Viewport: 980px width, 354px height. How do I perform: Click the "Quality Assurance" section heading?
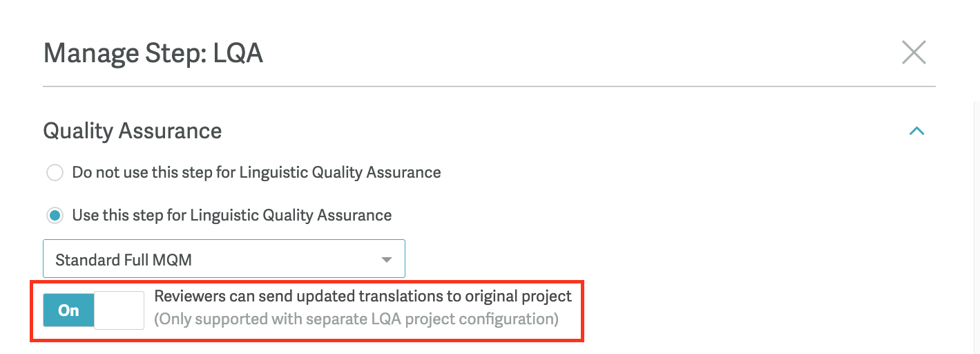(133, 131)
